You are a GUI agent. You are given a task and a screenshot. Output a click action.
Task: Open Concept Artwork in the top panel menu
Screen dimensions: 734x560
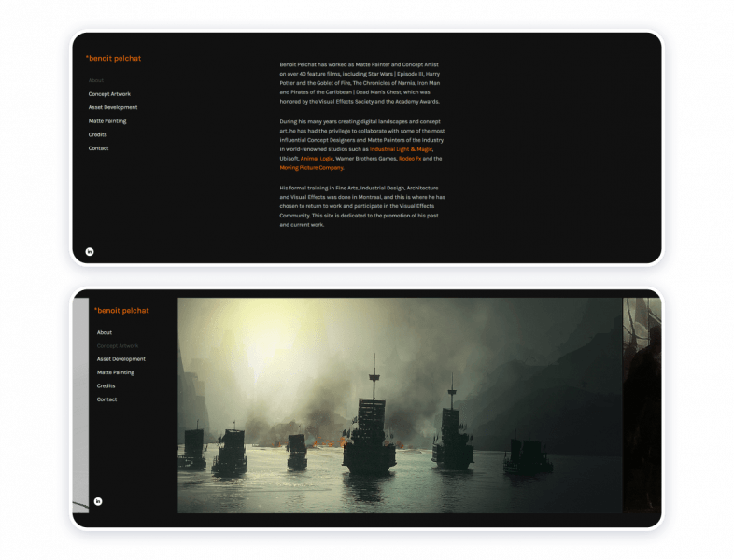click(x=109, y=94)
